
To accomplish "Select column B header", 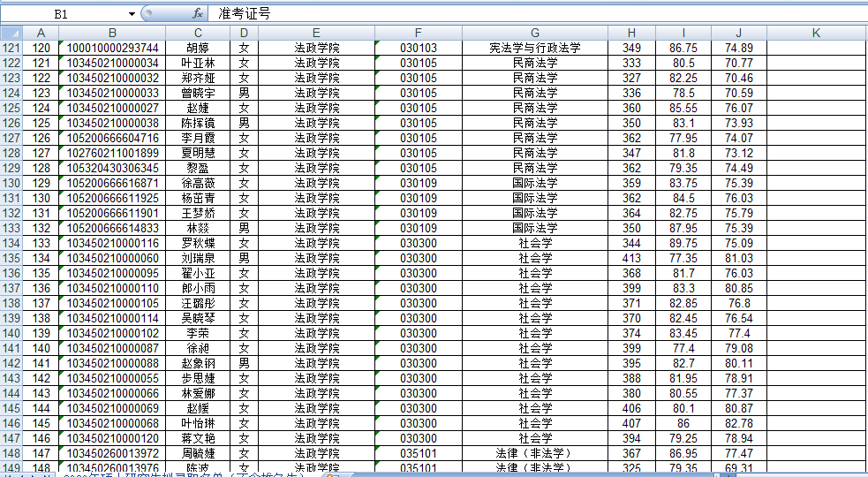I will point(112,33).
